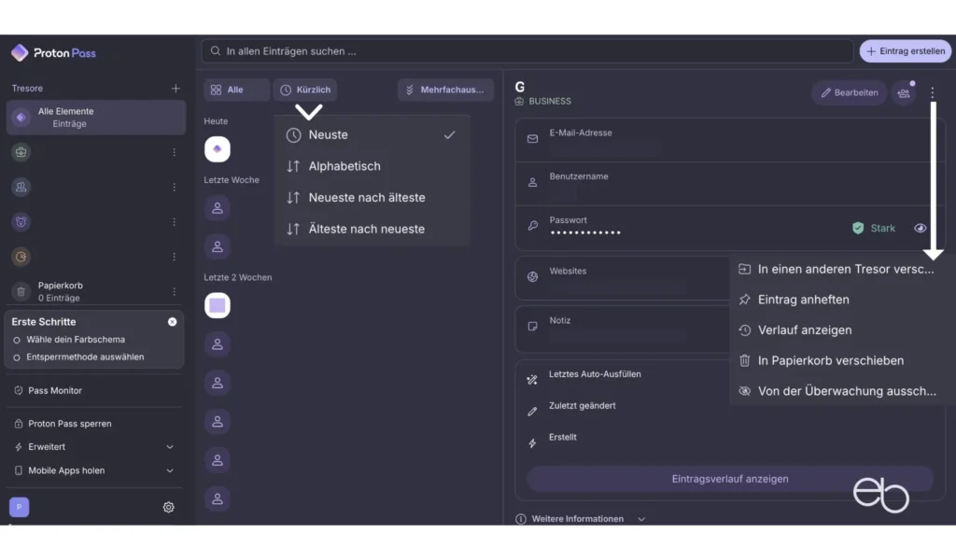Choose Alphabetisch sort option
The width and height of the screenshot is (956, 560).
[344, 166]
